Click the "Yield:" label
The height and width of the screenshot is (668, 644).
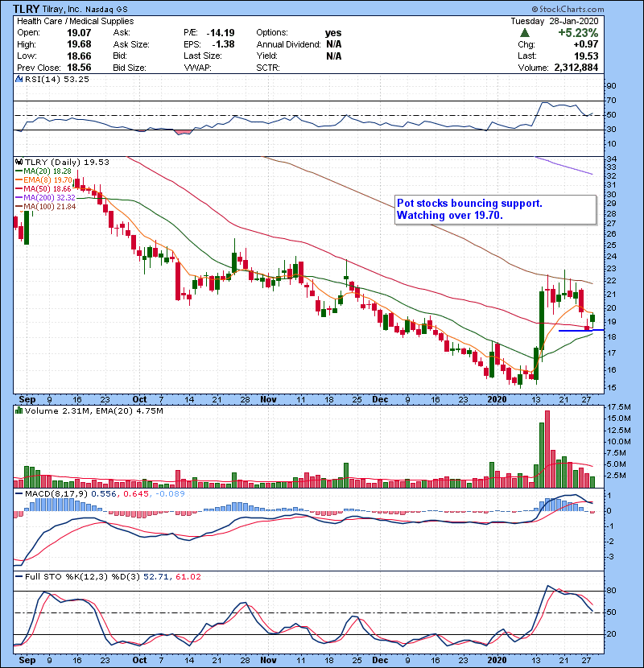[267, 56]
